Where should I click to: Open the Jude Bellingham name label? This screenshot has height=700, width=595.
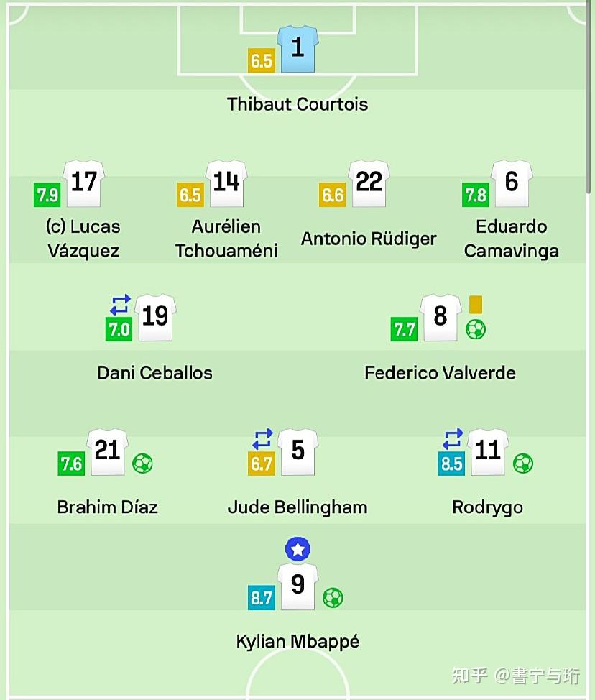coord(297,507)
